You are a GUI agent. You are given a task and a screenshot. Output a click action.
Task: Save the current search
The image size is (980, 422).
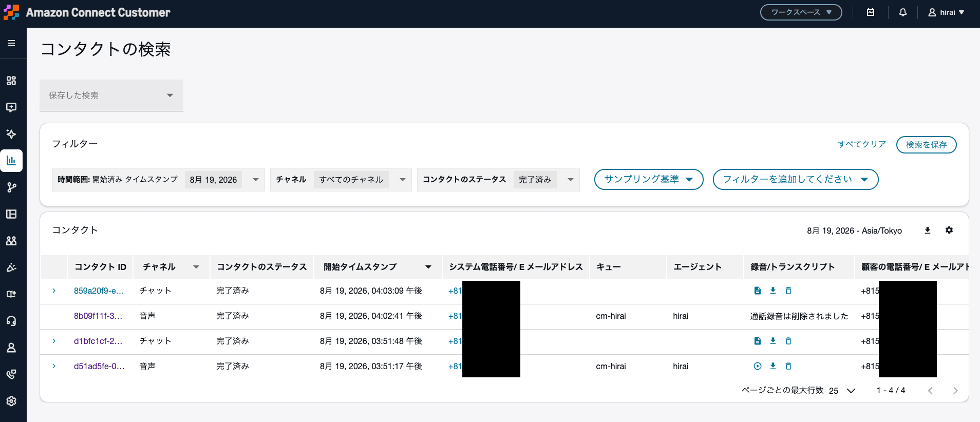[927, 145]
